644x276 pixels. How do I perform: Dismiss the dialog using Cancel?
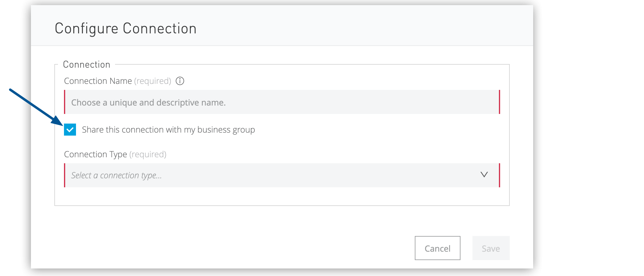click(437, 248)
